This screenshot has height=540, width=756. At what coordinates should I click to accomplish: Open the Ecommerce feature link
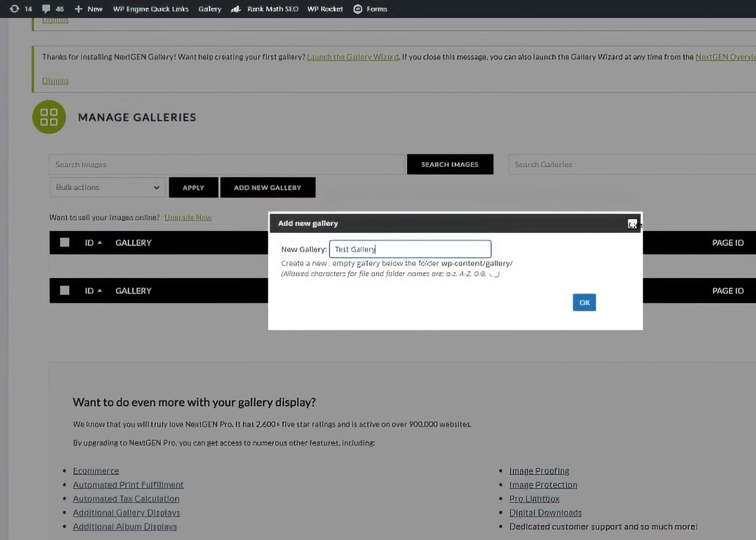coord(96,471)
